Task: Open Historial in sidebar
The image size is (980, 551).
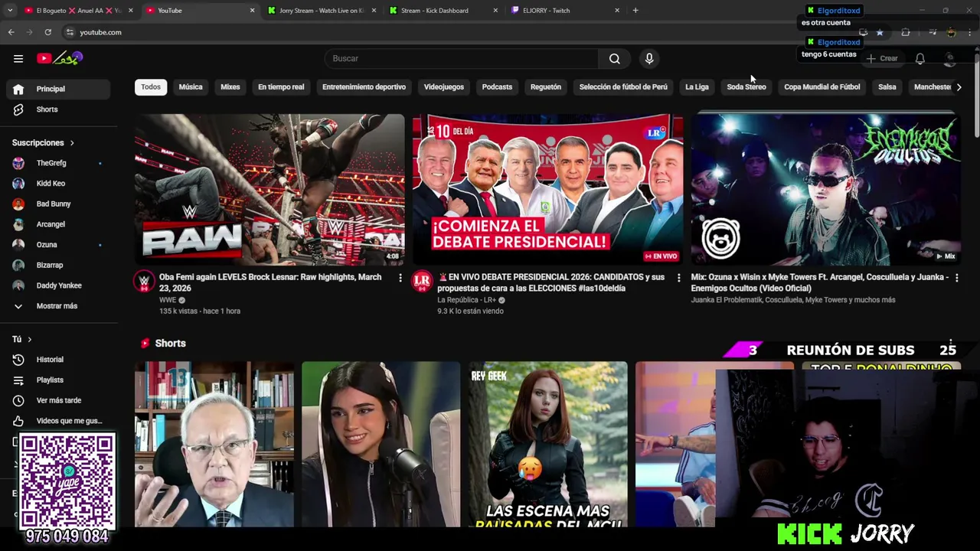Action: click(x=58, y=360)
